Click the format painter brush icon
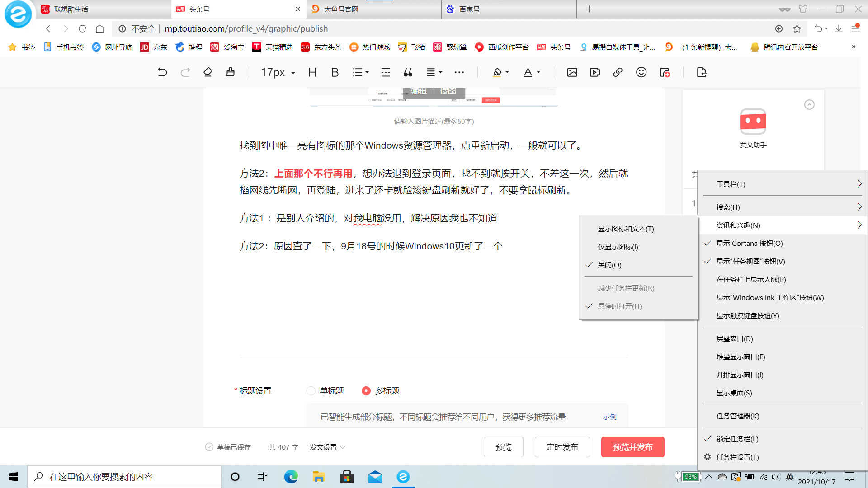The width and height of the screenshot is (868, 488). pyautogui.click(x=230, y=72)
